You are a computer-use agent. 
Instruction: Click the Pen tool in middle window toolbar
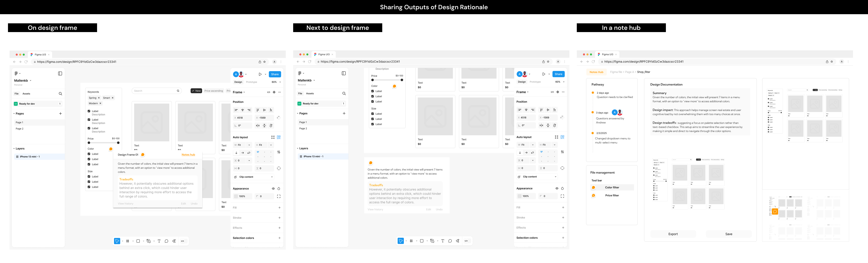(x=432, y=241)
